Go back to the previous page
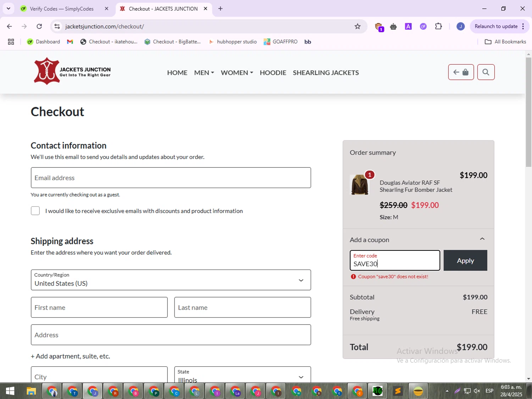 tap(10, 26)
